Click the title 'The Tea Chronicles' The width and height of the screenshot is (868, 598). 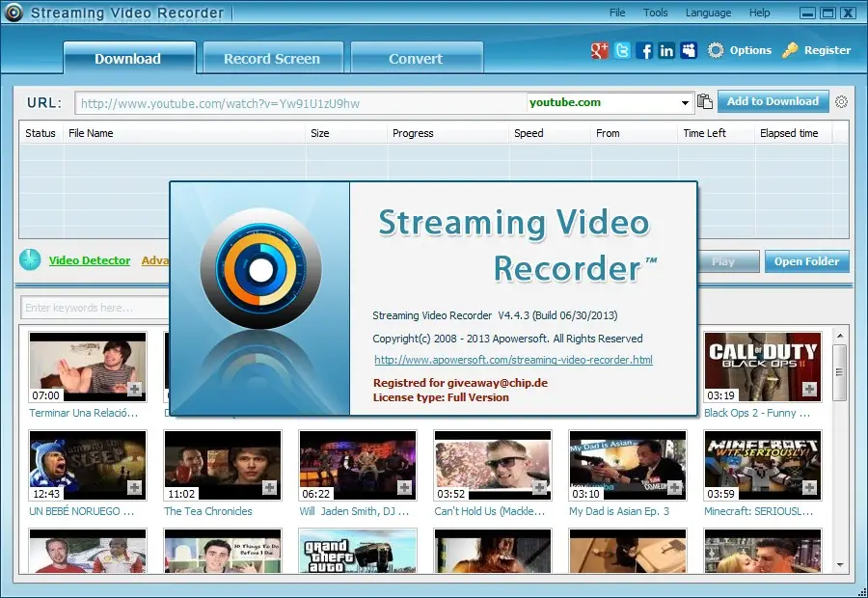[208, 511]
